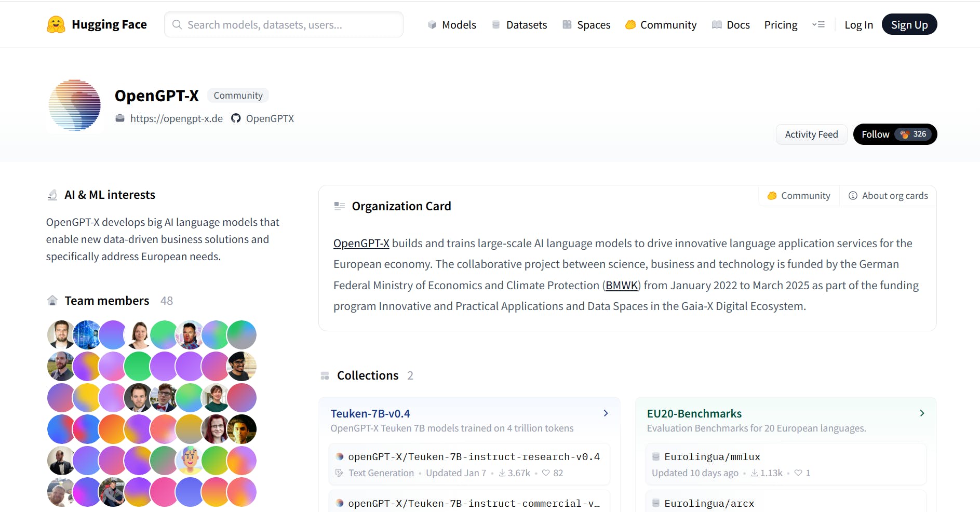Open the Docs navigation item
The height and width of the screenshot is (512, 980).
[731, 25]
